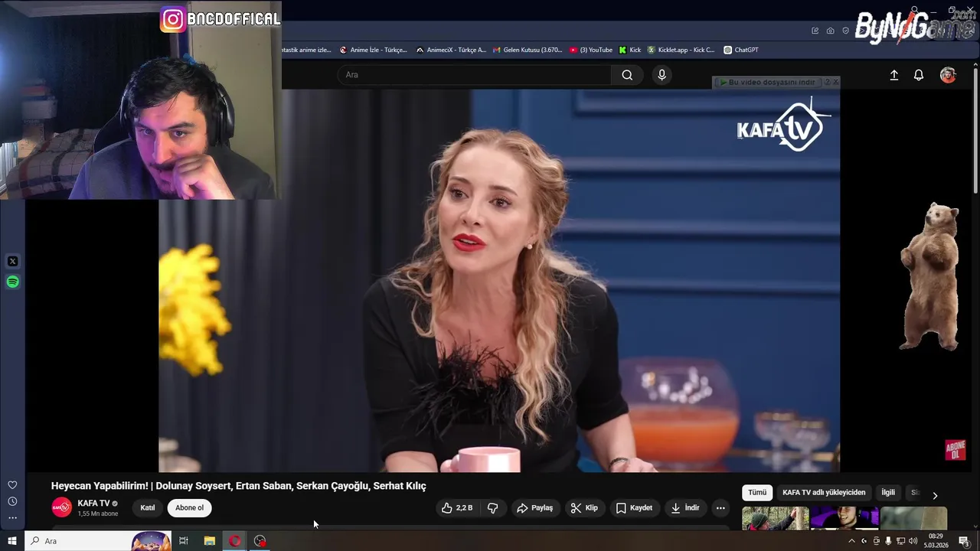Screen dimensions: 980x551
Task: Select the Tümü filter chip
Action: click(x=757, y=493)
